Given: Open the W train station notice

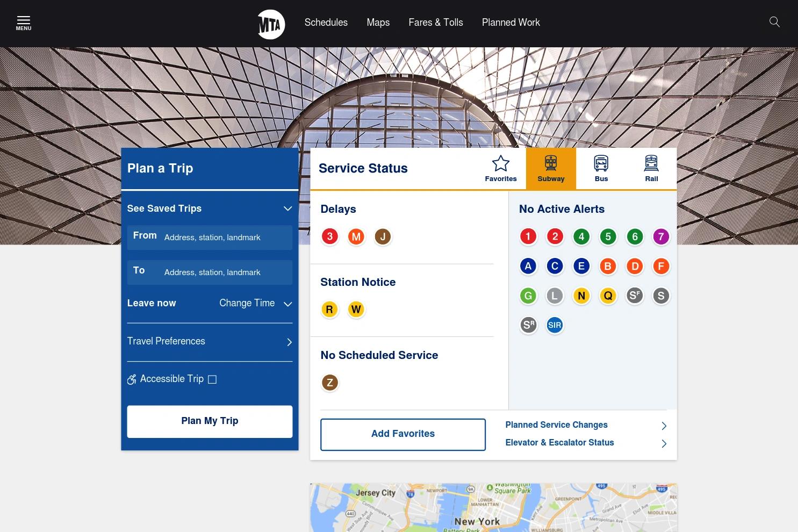Looking at the screenshot, I should pyautogui.click(x=356, y=310).
